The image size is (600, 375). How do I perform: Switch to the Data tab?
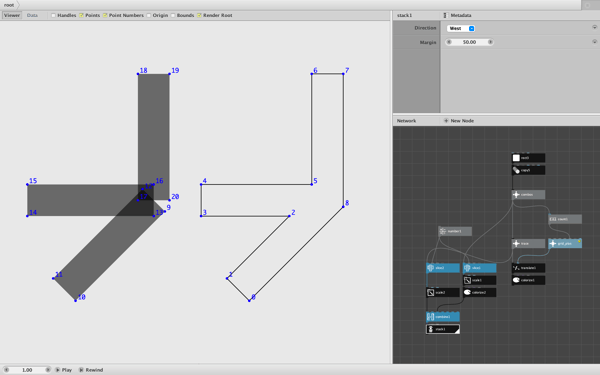pos(32,15)
